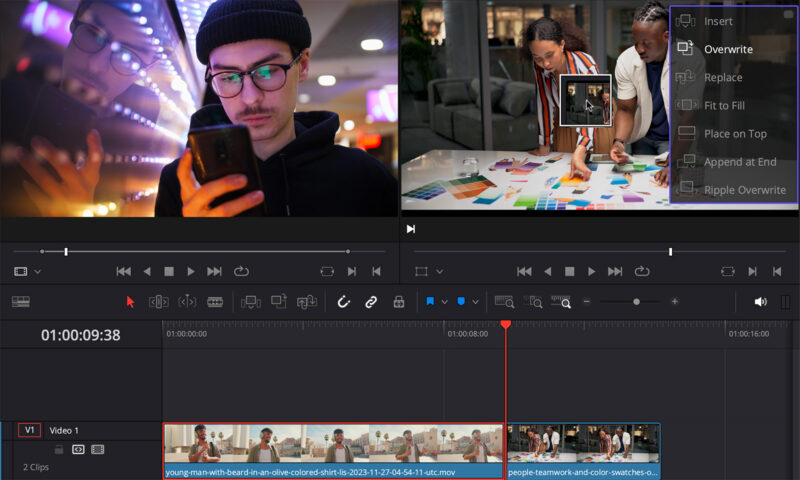Play reverse in the timeline viewer

point(547,271)
